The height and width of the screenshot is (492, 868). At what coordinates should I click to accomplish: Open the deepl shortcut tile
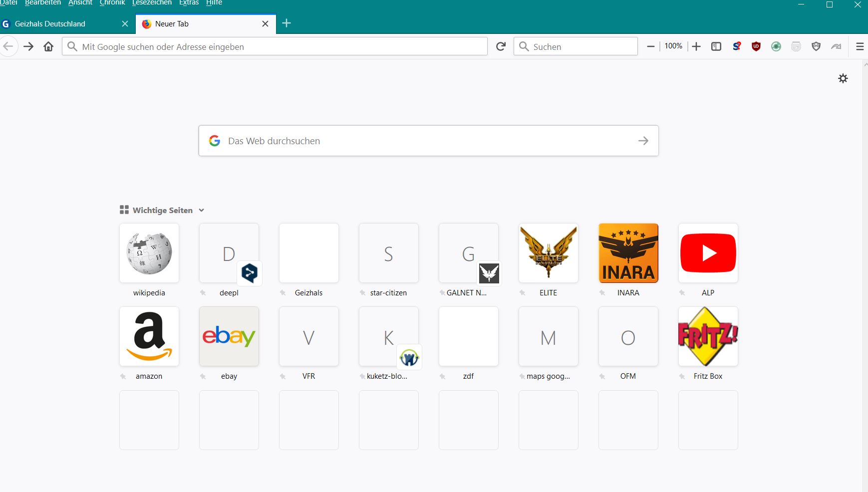point(229,253)
